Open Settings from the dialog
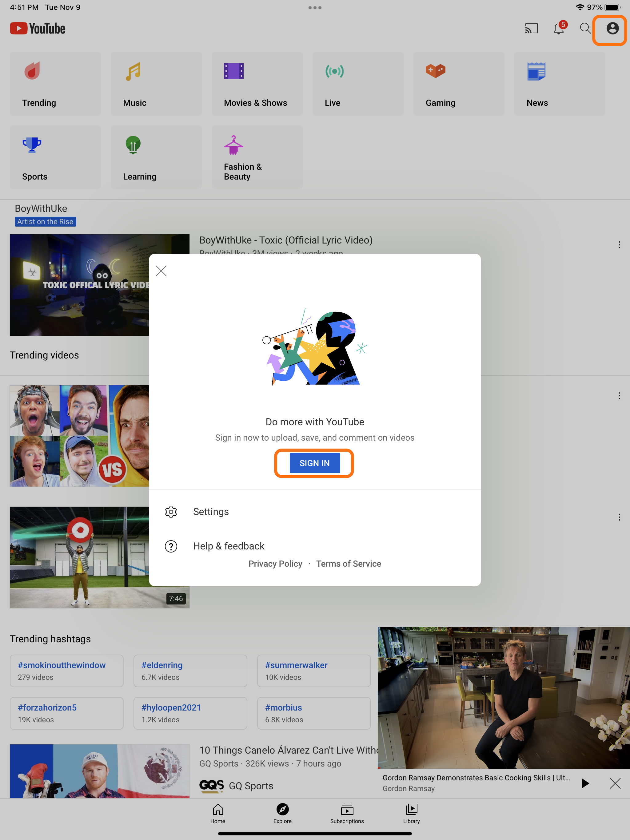Screen dimensions: 630x840 coord(315,512)
